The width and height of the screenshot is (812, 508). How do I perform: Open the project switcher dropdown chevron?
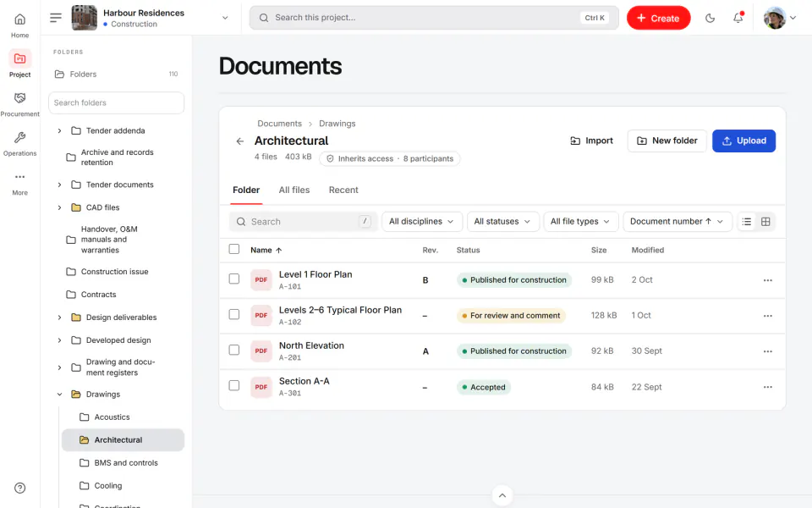pyautogui.click(x=225, y=18)
